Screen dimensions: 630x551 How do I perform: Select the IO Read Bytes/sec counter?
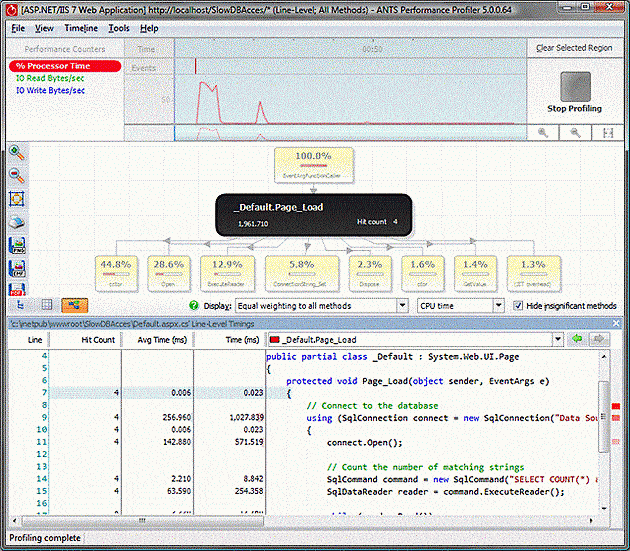pos(50,78)
